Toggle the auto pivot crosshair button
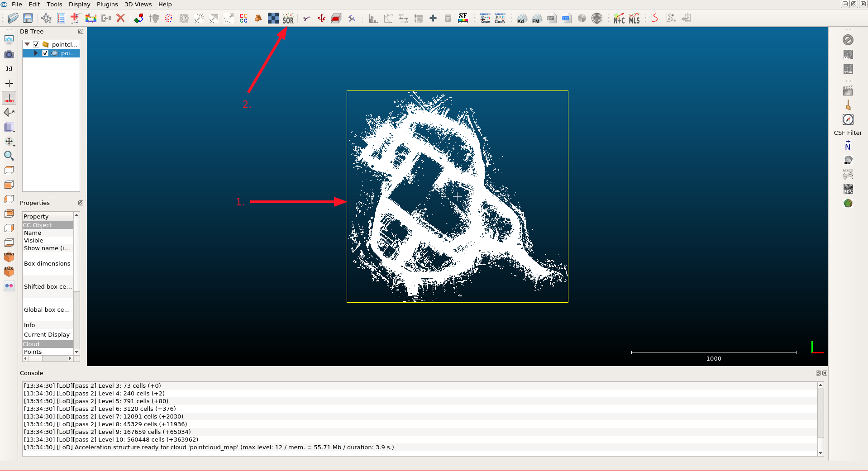868x471 pixels. tap(9, 98)
